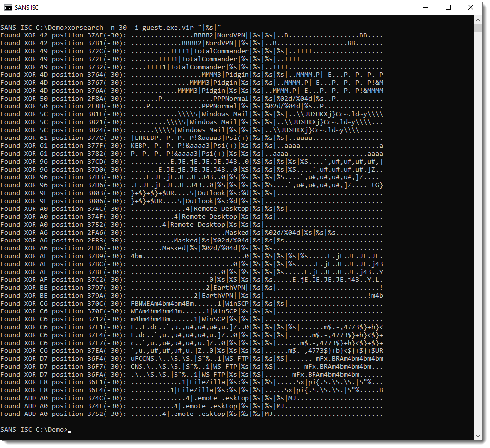The width and height of the screenshot is (490, 448).
Task: Click position value '3767'
Action: (95, 82)
